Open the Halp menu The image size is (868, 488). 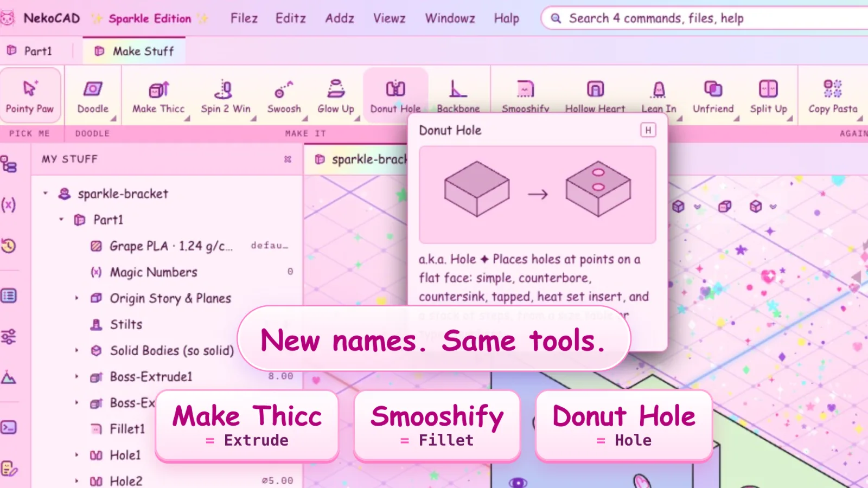(506, 18)
